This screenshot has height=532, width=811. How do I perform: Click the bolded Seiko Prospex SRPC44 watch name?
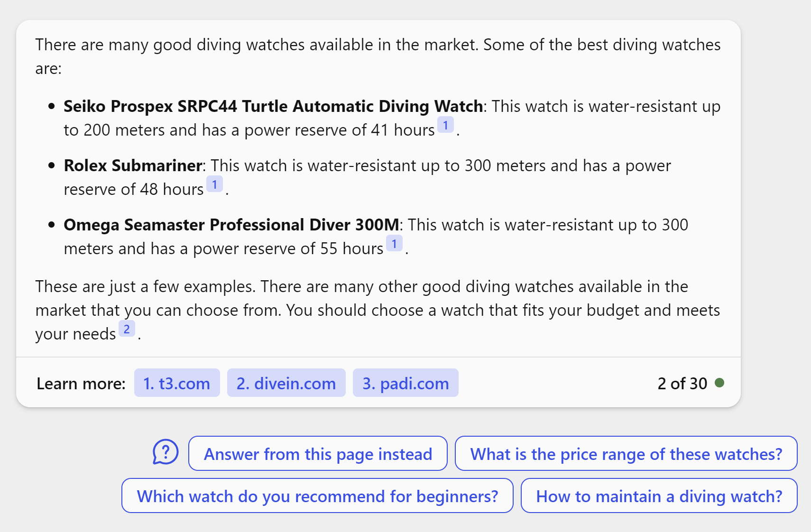click(272, 106)
